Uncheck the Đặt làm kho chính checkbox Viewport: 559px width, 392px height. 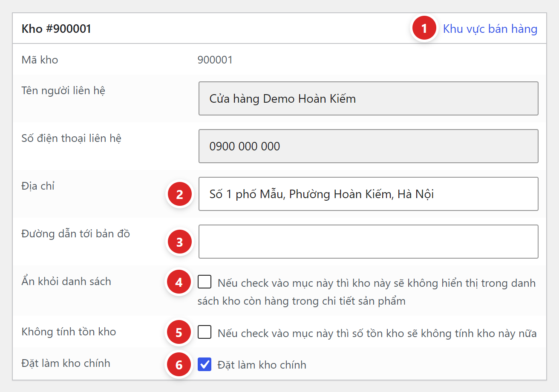tap(205, 364)
